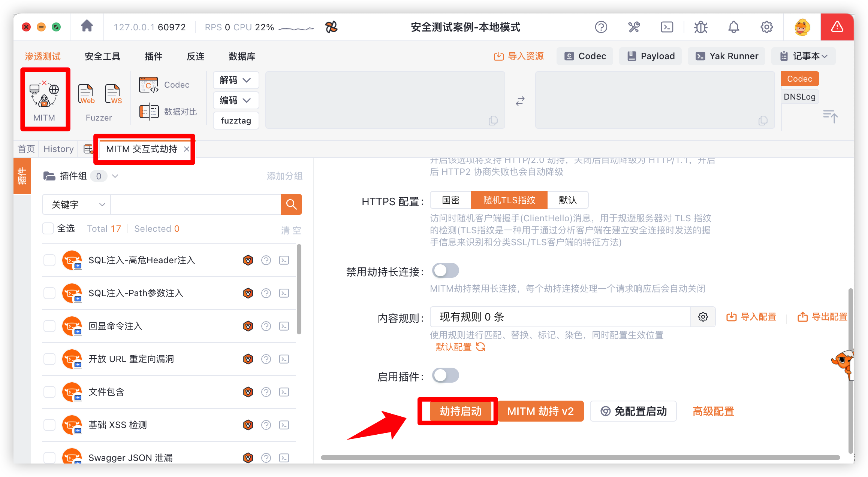Click the bug report icon in title bar
This screenshot has width=868, height=477.
(x=700, y=27)
